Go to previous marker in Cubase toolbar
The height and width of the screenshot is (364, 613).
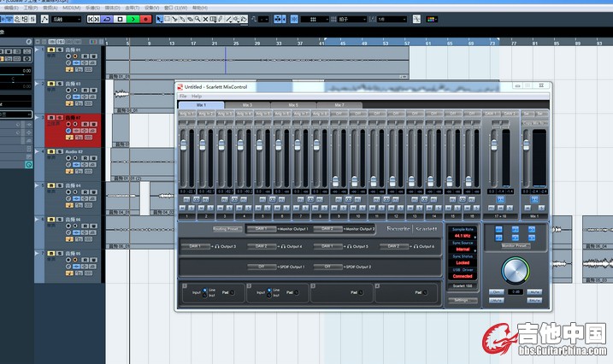(91, 19)
